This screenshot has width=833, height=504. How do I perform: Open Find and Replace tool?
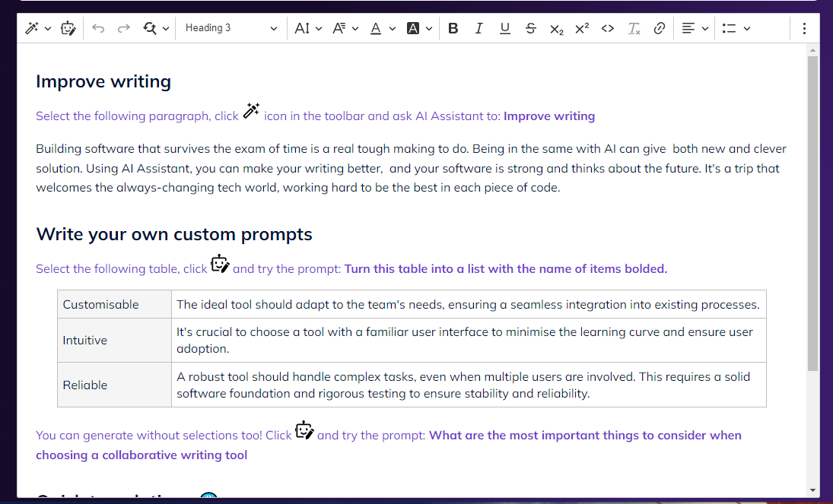pyautogui.click(x=156, y=28)
